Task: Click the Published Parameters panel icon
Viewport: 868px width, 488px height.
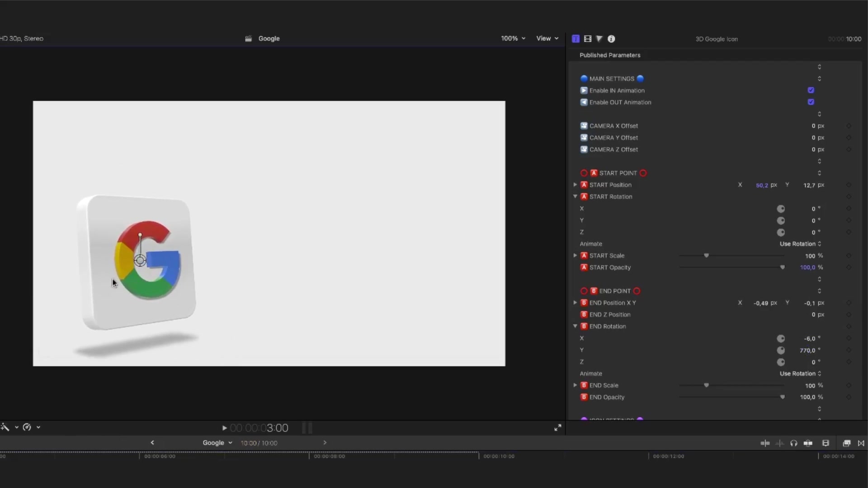Action: (576, 38)
